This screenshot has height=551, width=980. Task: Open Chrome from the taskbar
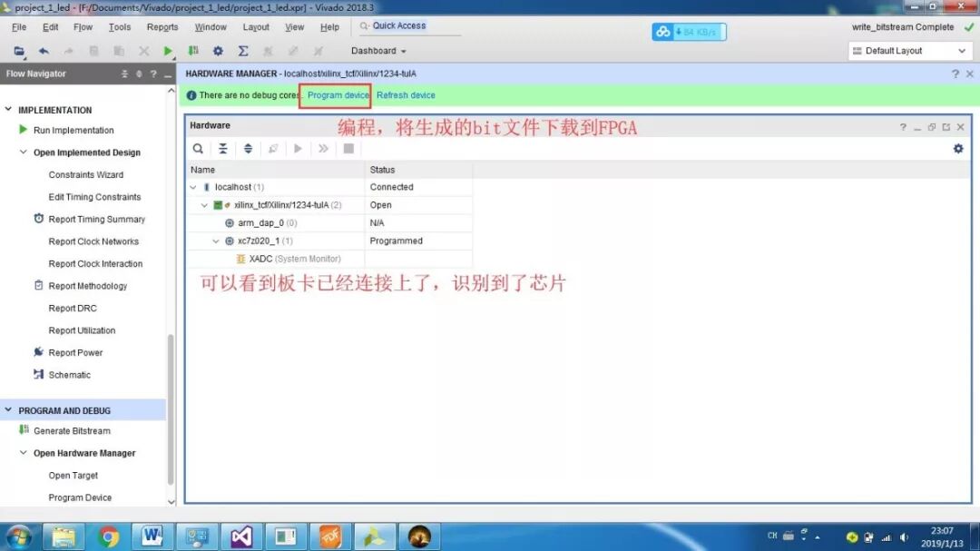click(x=108, y=536)
